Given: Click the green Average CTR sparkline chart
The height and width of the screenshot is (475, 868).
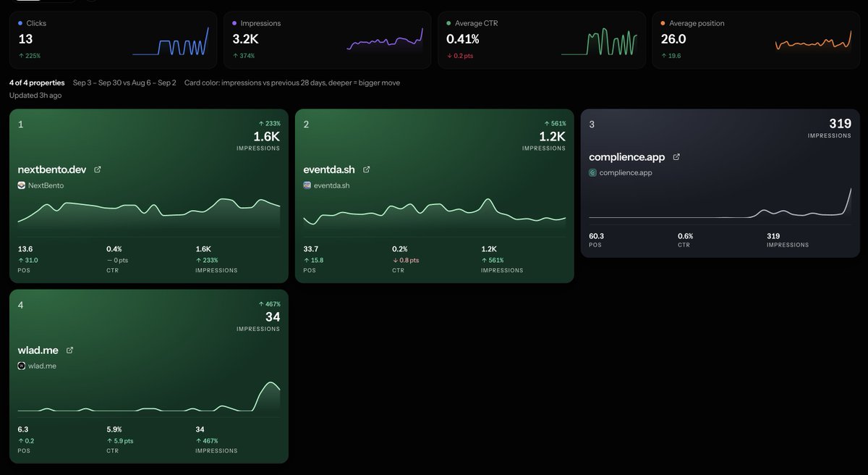Looking at the screenshot, I should pos(600,41).
